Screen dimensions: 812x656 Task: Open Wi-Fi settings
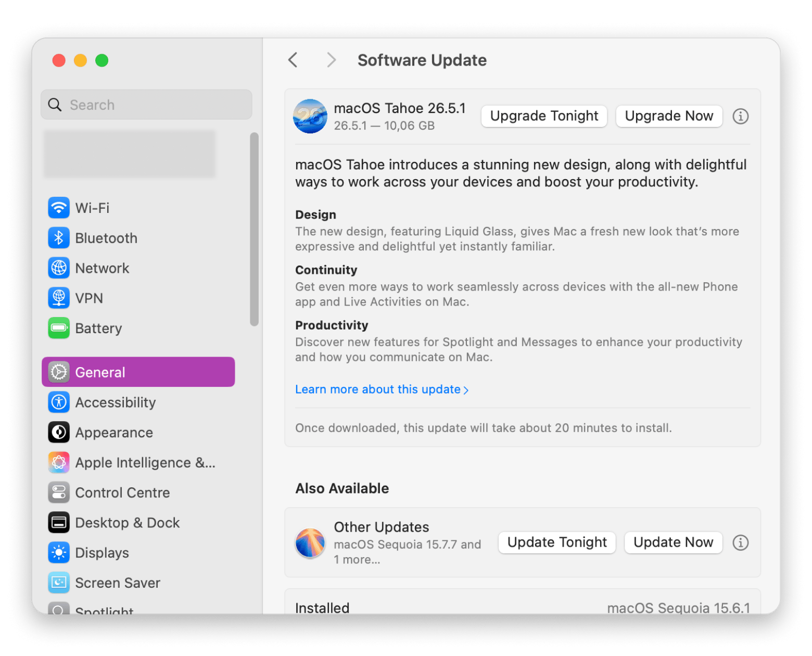click(138, 208)
